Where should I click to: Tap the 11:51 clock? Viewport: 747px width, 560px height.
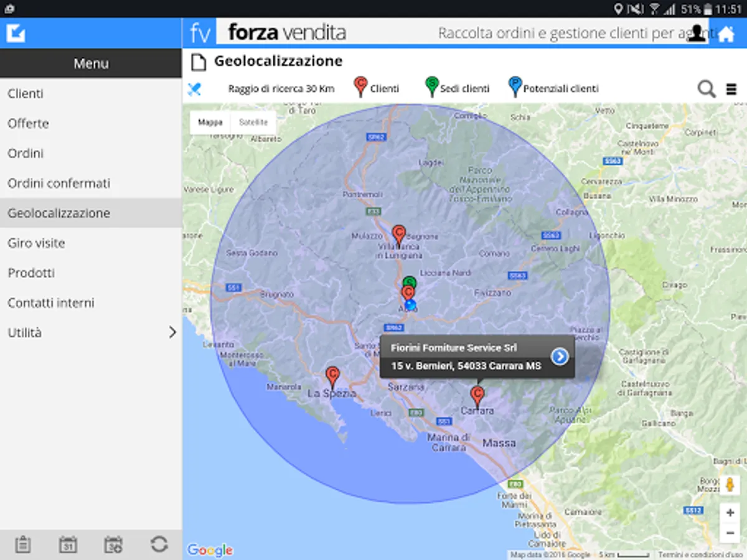pyautogui.click(x=728, y=9)
